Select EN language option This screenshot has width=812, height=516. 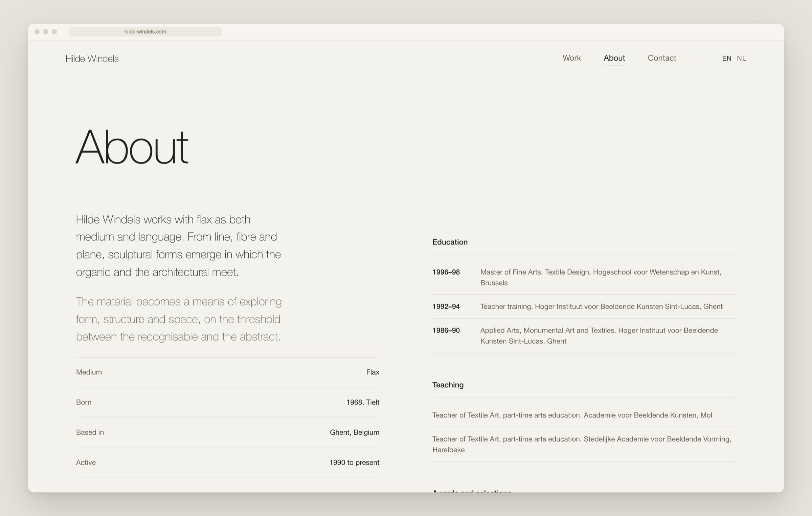726,58
